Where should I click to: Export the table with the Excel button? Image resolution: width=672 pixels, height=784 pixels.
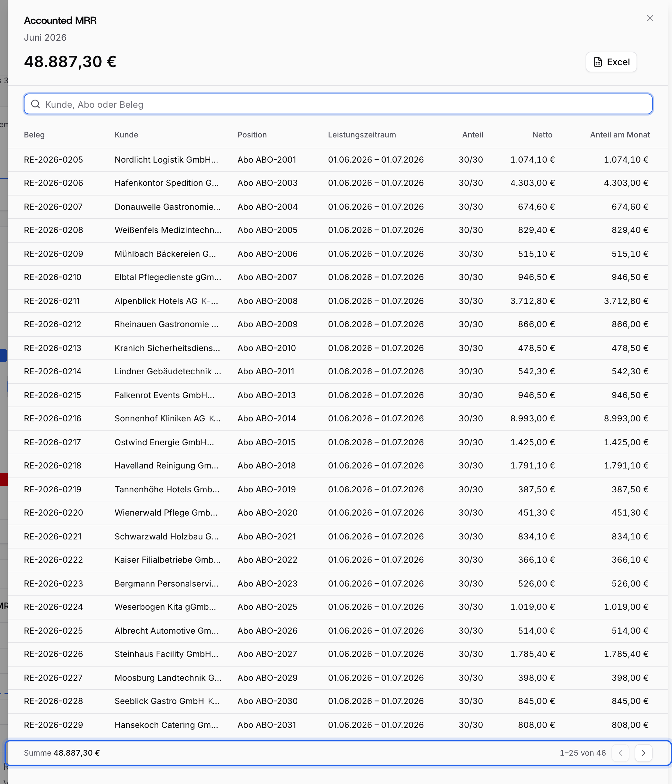tap(611, 62)
